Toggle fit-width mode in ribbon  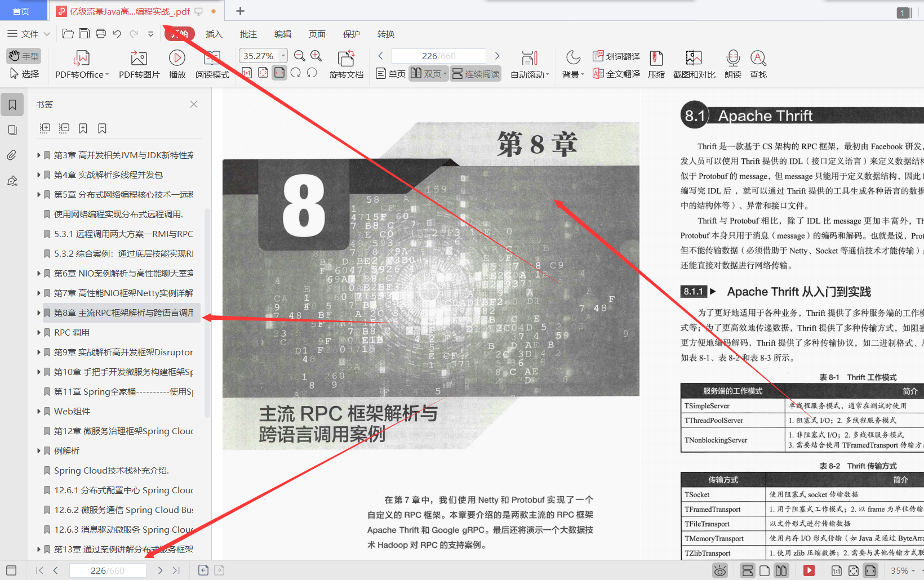click(279, 73)
